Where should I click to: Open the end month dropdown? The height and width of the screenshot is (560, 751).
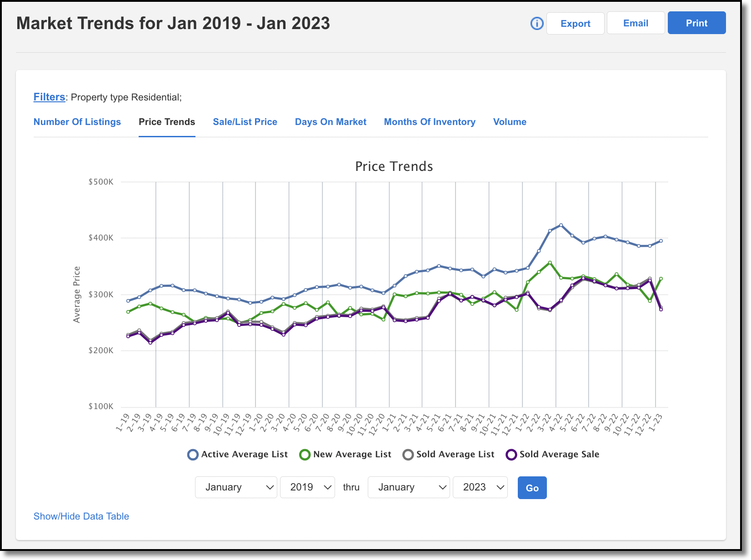(x=409, y=487)
